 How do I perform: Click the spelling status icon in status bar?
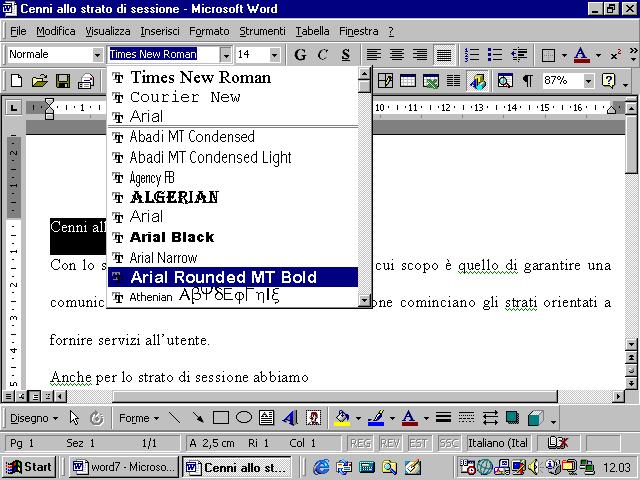pyautogui.click(x=557, y=443)
